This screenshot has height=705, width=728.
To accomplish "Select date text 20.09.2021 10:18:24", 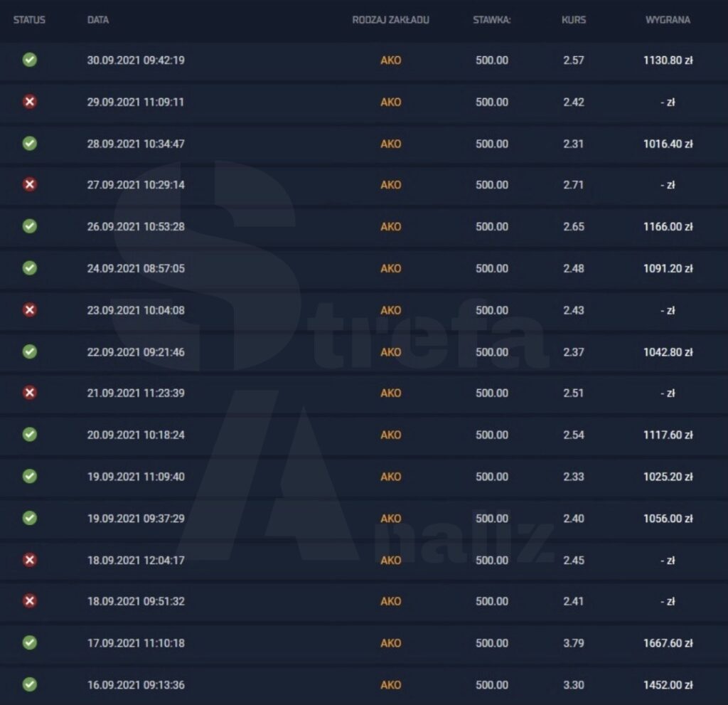I will (x=136, y=435).
